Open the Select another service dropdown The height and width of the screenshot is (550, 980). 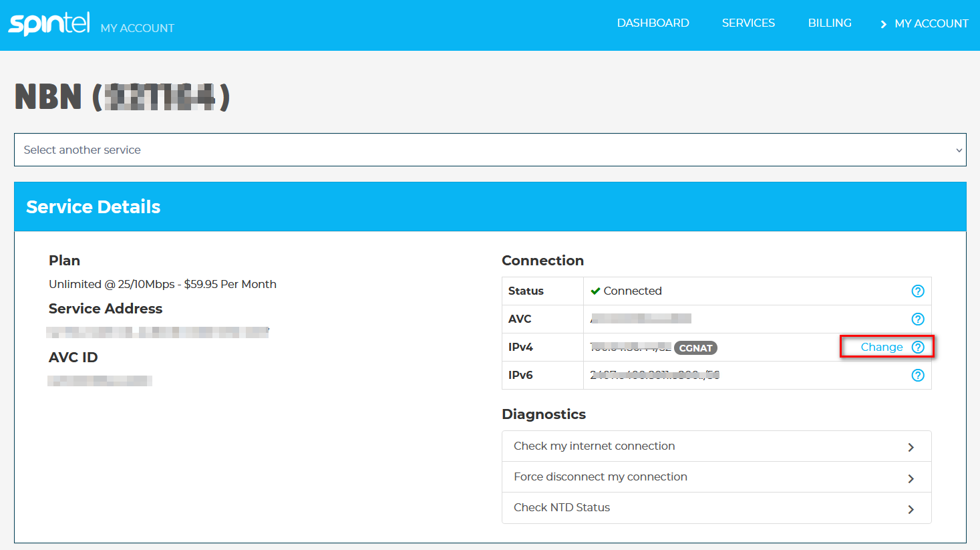490,150
